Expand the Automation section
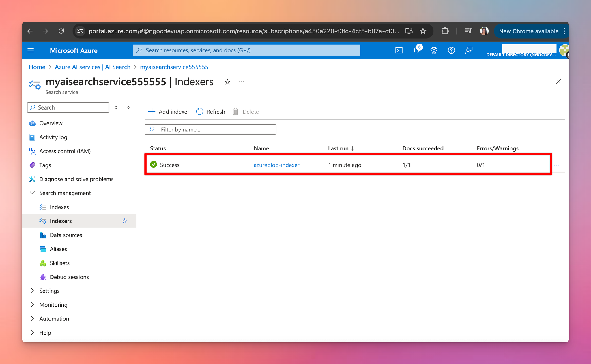Image resolution: width=591 pixels, height=364 pixels. [54, 319]
